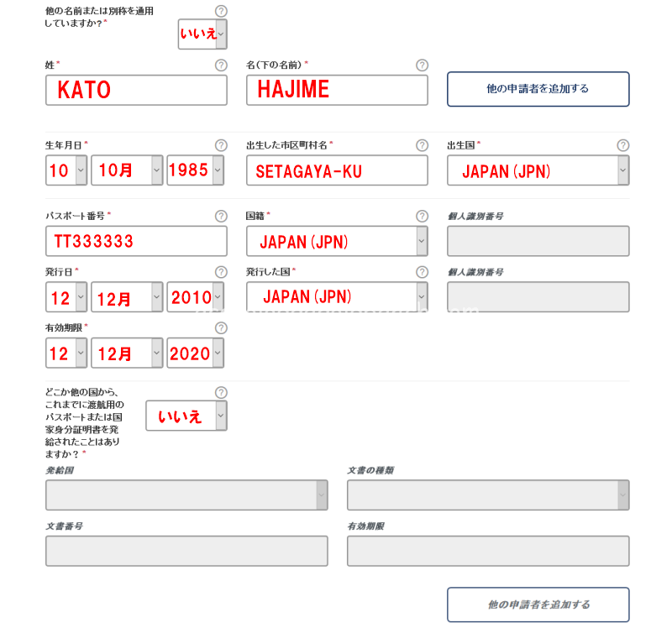Click top 他の申請者を追加する button
Image resolution: width=672 pixels, height=628 pixels.
tap(538, 89)
